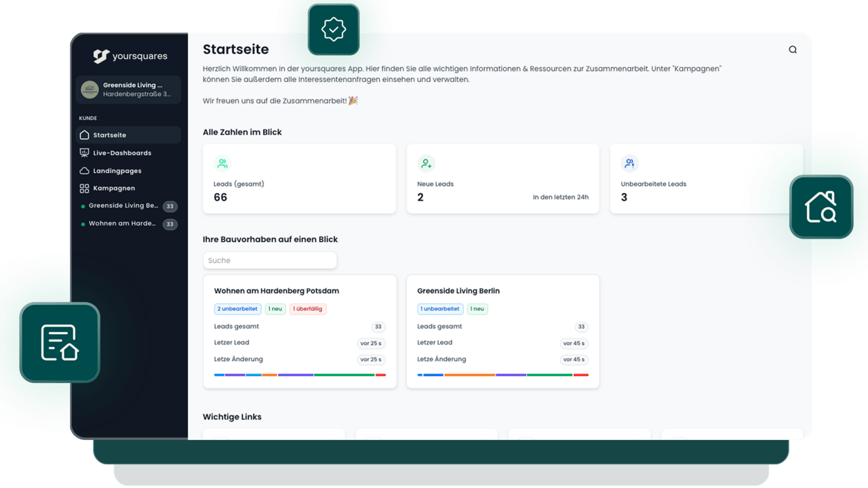Open the Greenside Living account switcher
Image resolution: width=868 pixels, height=488 pixels.
pyautogui.click(x=128, y=89)
